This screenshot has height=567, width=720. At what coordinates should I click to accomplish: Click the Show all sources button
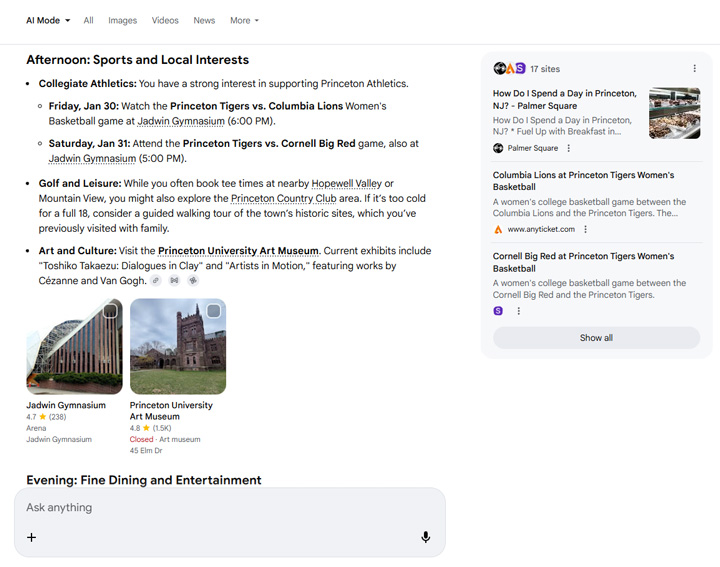[x=596, y=338]
